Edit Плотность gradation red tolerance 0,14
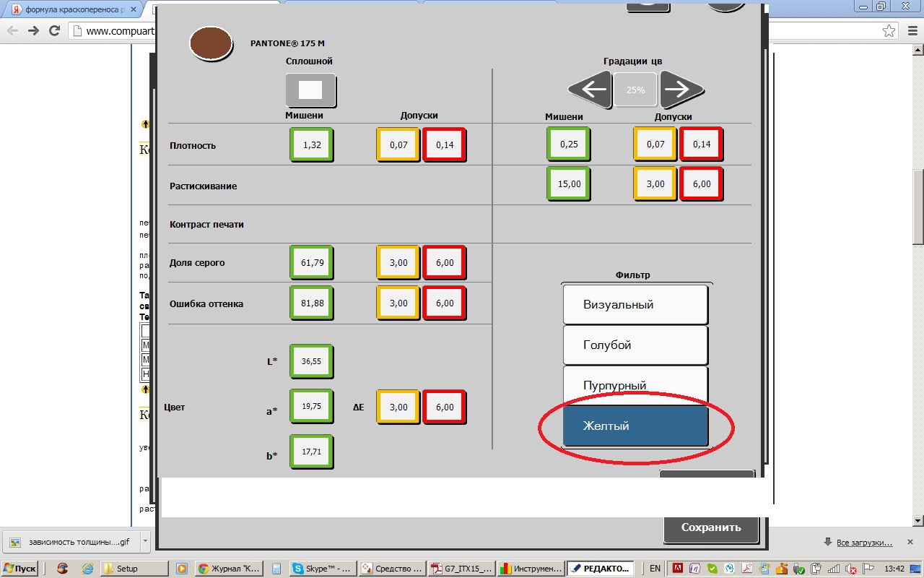 point(701,144)
